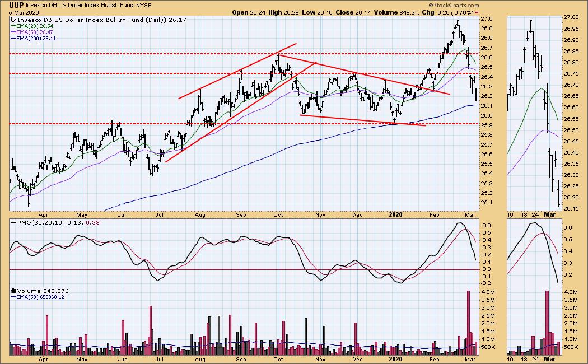The width and height of the screenshot is (588, 364).
Task: Click the 26.1 price axis label
Action: 487,106
